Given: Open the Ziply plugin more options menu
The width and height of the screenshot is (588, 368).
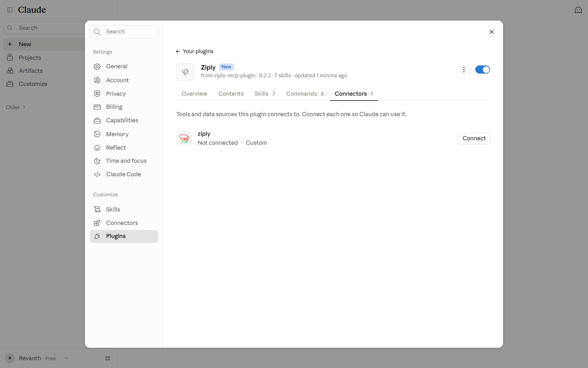Looking at the screenshot, I should 463,70.
